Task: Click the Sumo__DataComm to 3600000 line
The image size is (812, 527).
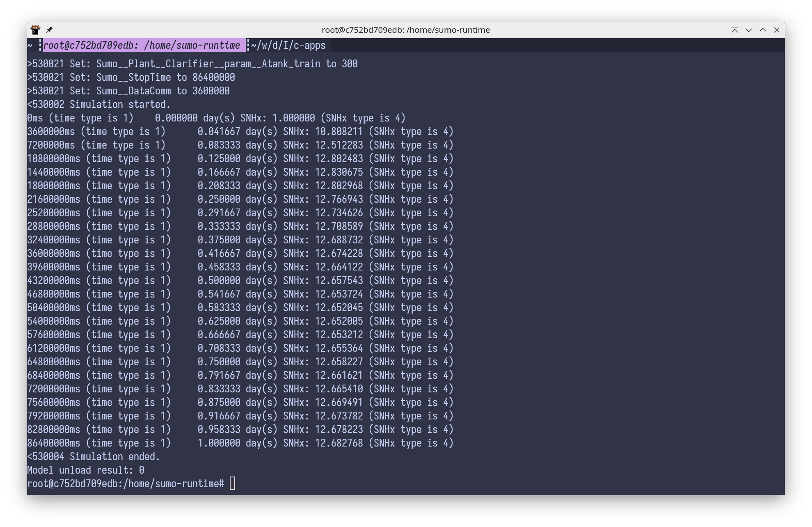Action: [128, 91]
